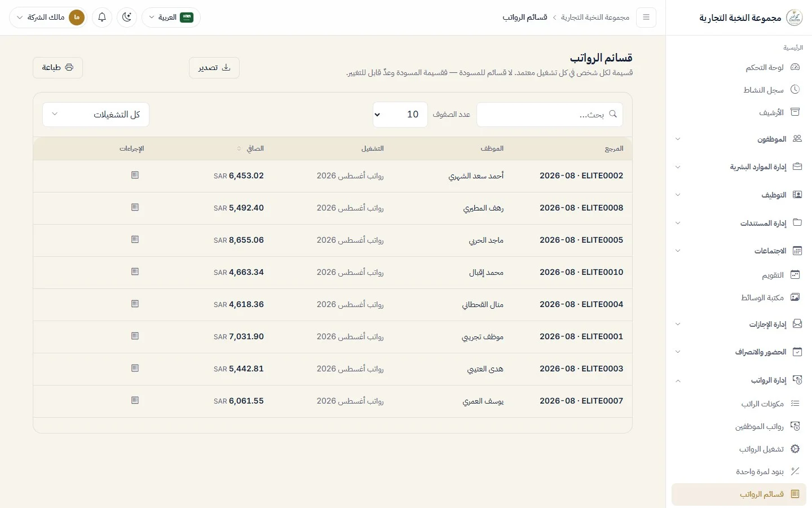812x508 pixels.
Task: Open payslip icon for ELITE0008 row
Action: coord(135,208)
